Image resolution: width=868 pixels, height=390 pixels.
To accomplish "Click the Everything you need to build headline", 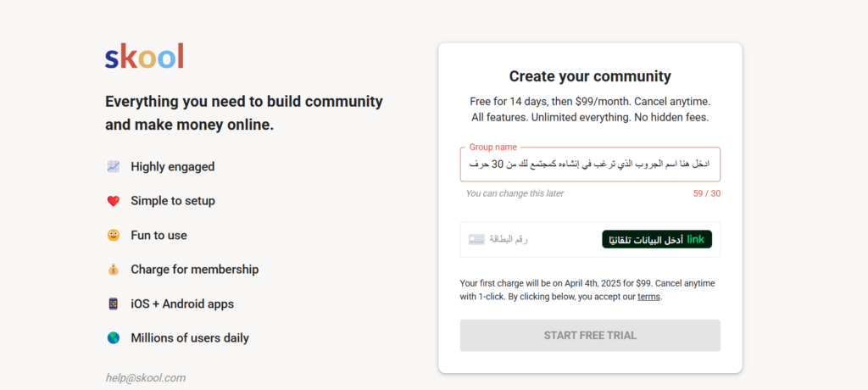I will [244, 113].
